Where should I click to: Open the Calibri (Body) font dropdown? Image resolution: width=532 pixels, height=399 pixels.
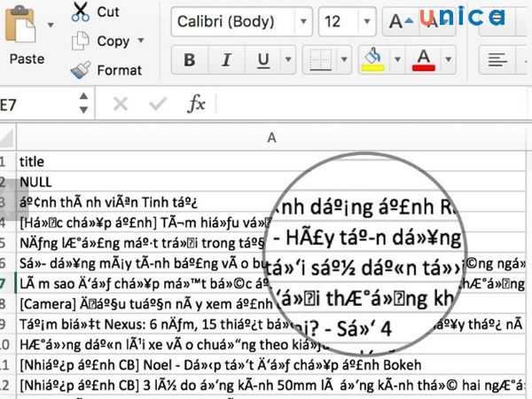303,21
